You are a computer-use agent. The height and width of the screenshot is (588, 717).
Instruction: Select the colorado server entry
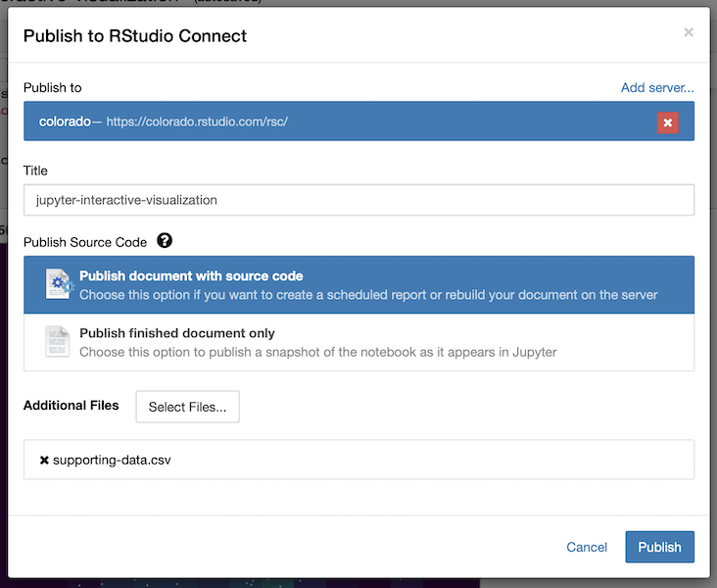coord(358,122)
